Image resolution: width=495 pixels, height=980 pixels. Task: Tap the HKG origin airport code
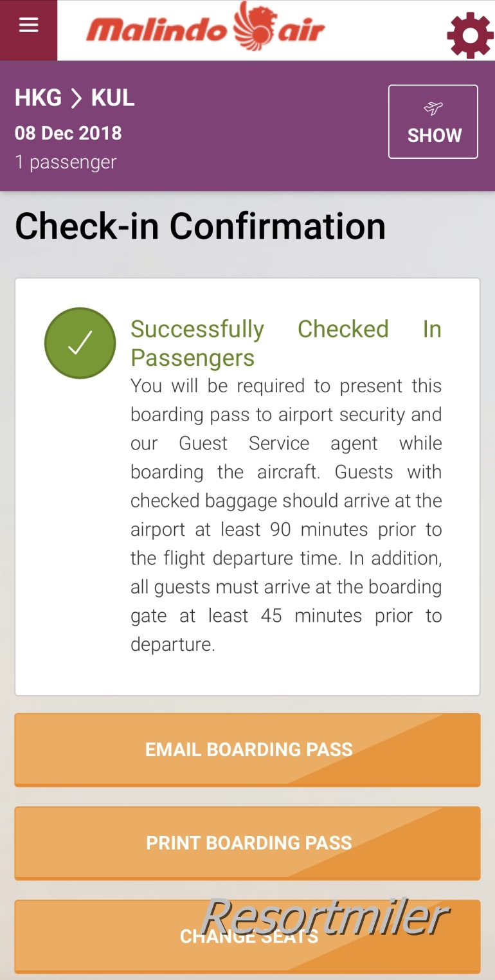39,98
